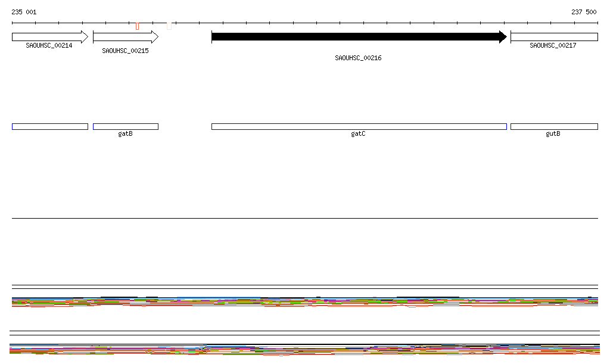
Task: Click the gatB gene name label
Action: point(125,134)
